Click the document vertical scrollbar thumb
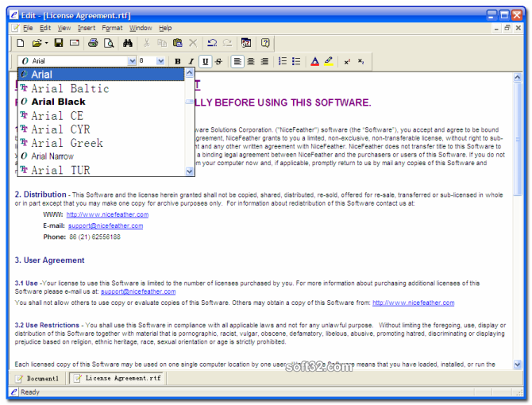Viewport: 532px width, 405px height. (517, 139)
